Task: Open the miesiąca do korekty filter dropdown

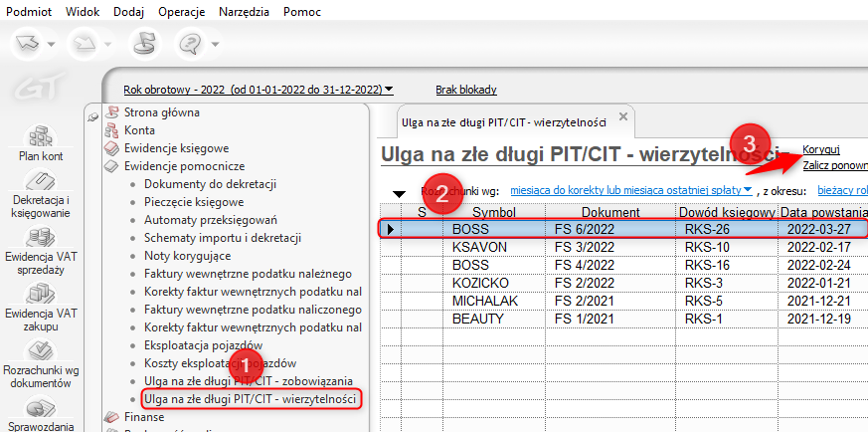Action: (x=631, y=190)
